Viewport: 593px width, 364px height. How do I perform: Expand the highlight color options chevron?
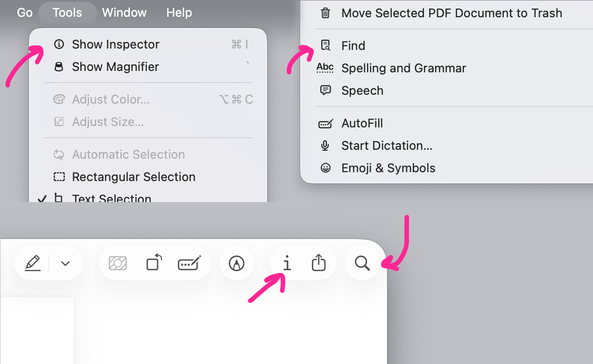[x=65, y=264]
